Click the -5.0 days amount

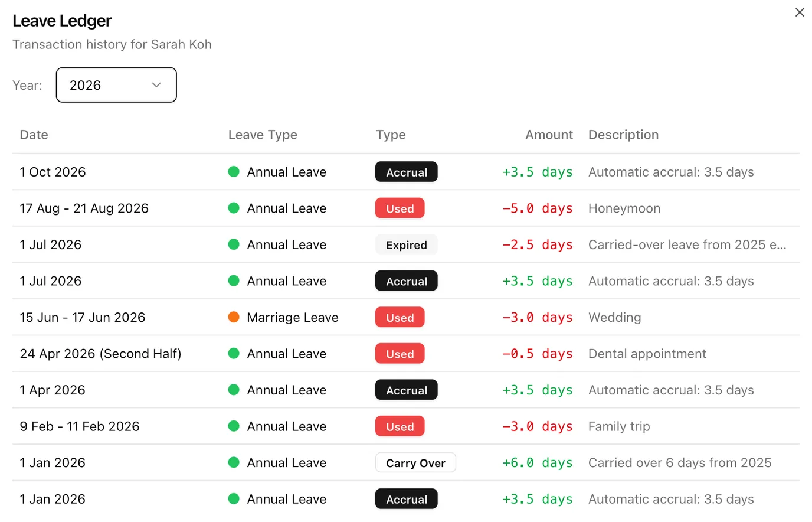click(538, 208)
